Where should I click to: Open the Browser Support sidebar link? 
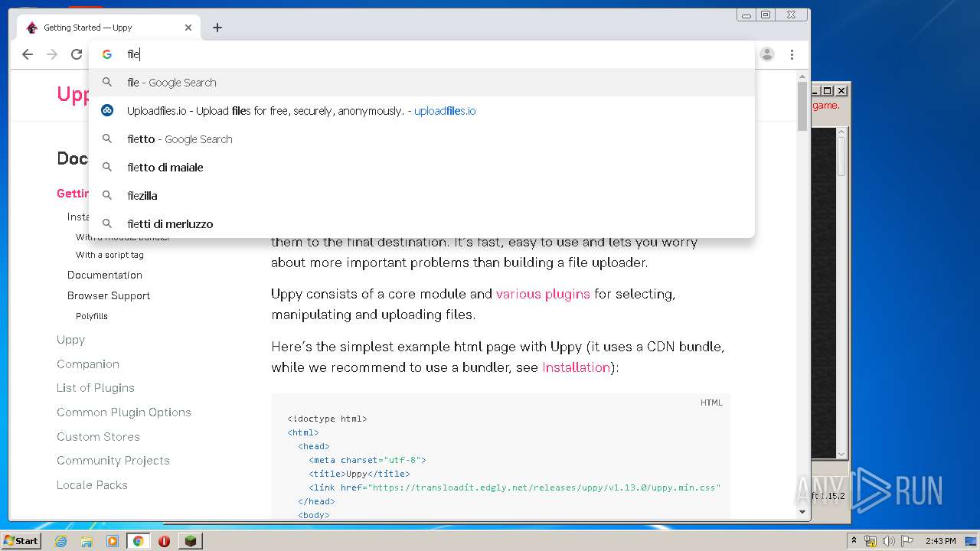click(109, 295)
